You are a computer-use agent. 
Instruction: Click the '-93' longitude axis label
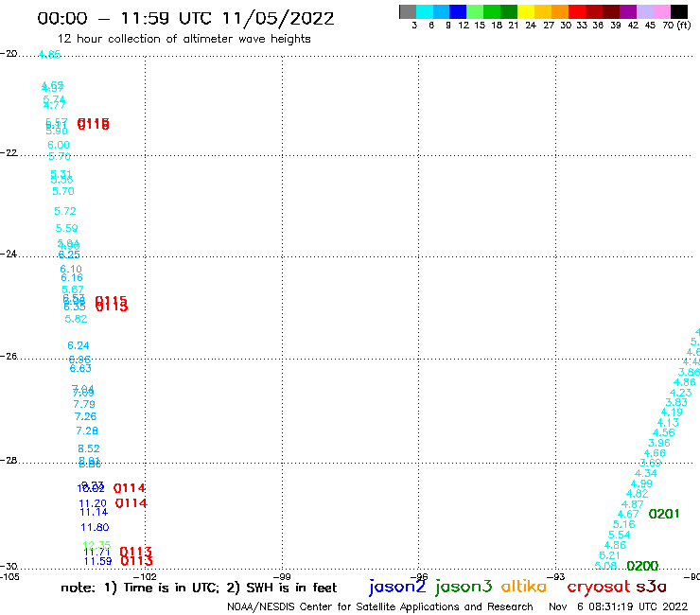(556, 576)
